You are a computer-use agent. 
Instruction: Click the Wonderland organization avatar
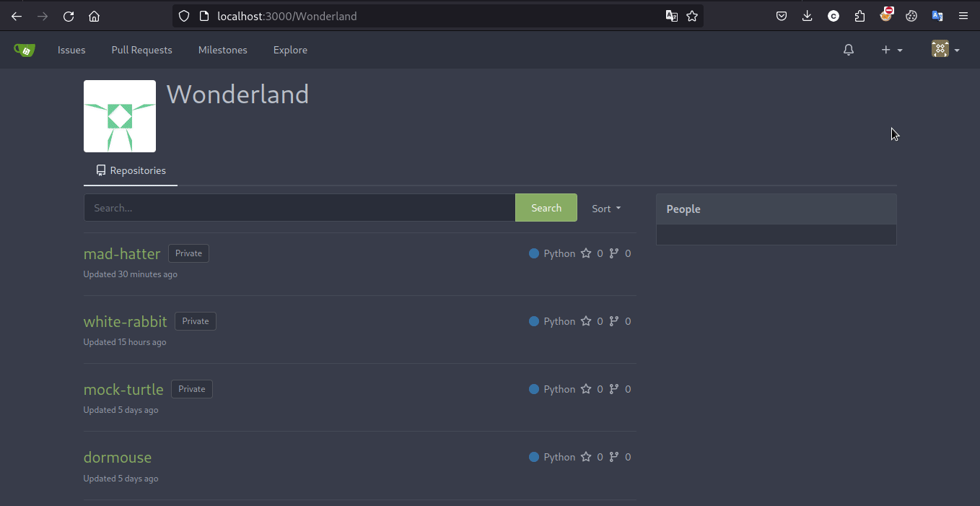(120, 116)
